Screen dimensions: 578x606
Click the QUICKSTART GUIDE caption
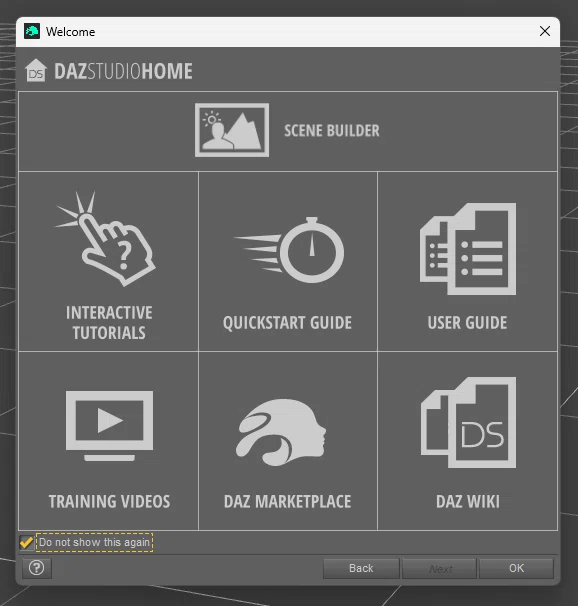(x=287, y=323)
